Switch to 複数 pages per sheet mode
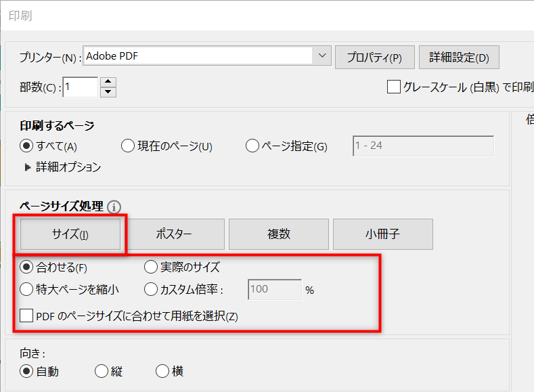Image resolution: width=534 pixels, height=392 pixels. [x=278, y=234]
